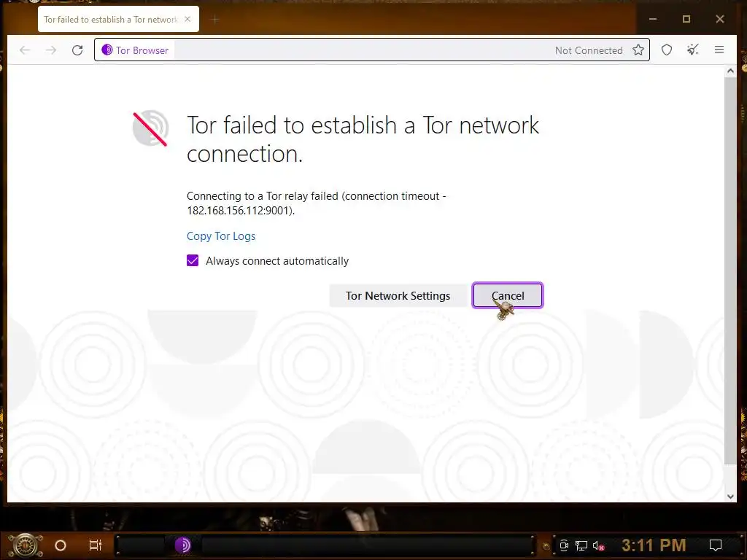This screenshot has height=560, width=747.
Task: Open the security level shield icon
Action: 667,50
